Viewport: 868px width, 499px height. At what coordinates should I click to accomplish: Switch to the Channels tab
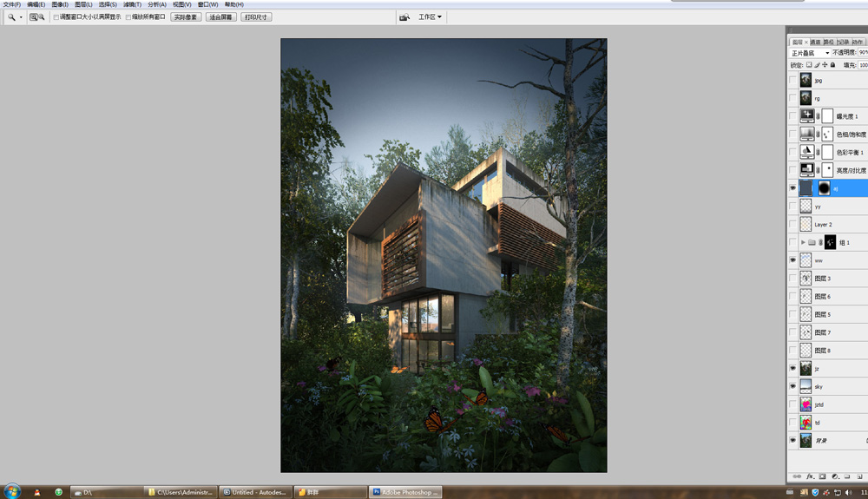tap(816, 42)
